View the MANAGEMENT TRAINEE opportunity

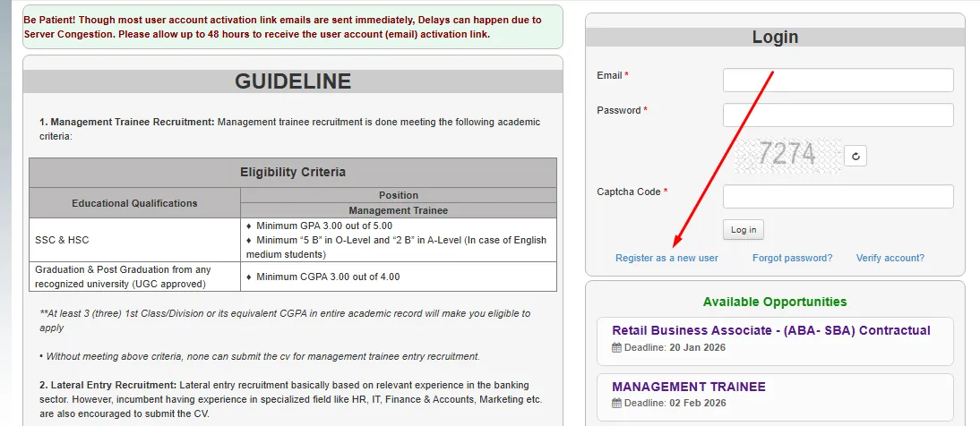coord(688,387)
